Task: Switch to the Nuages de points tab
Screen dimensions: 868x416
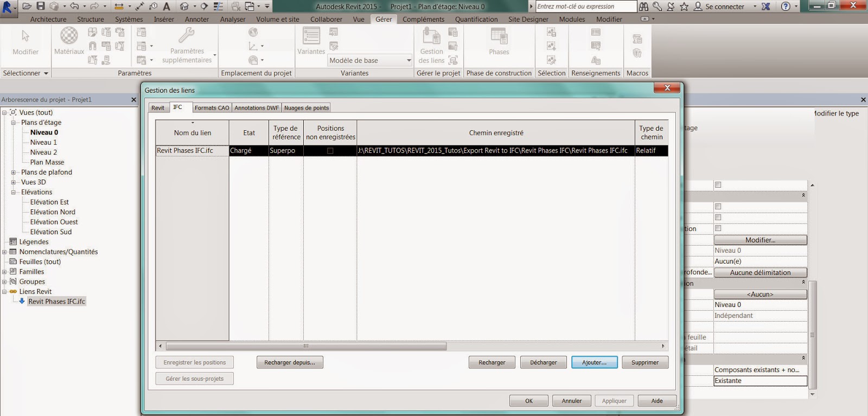Action: coord(307,108)
